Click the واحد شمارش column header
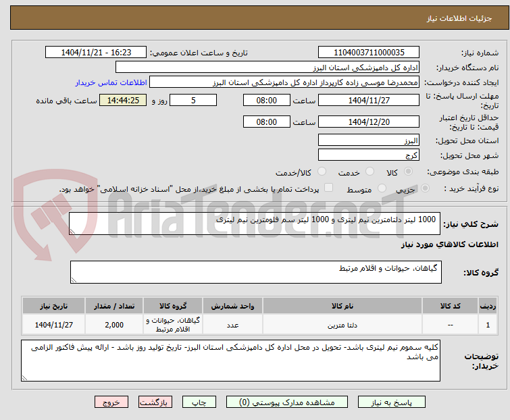Screen dimensions: 510x420 point(232,306)
